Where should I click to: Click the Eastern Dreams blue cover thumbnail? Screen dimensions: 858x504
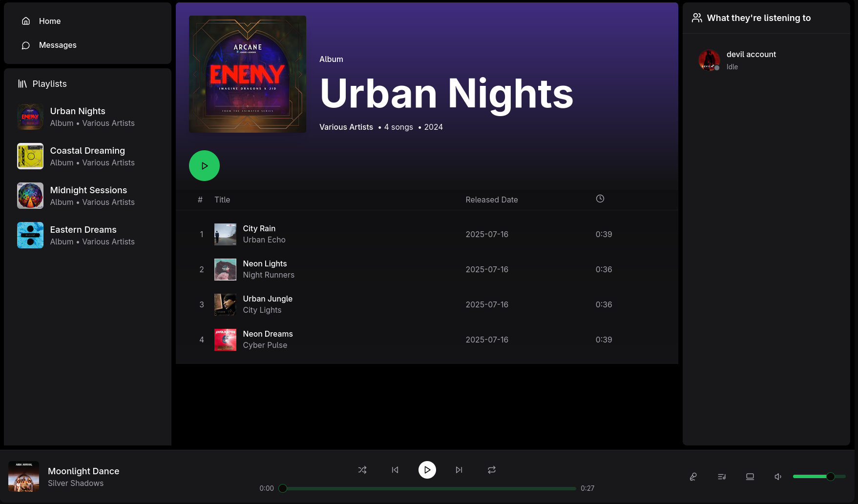(x=30, y=235)
